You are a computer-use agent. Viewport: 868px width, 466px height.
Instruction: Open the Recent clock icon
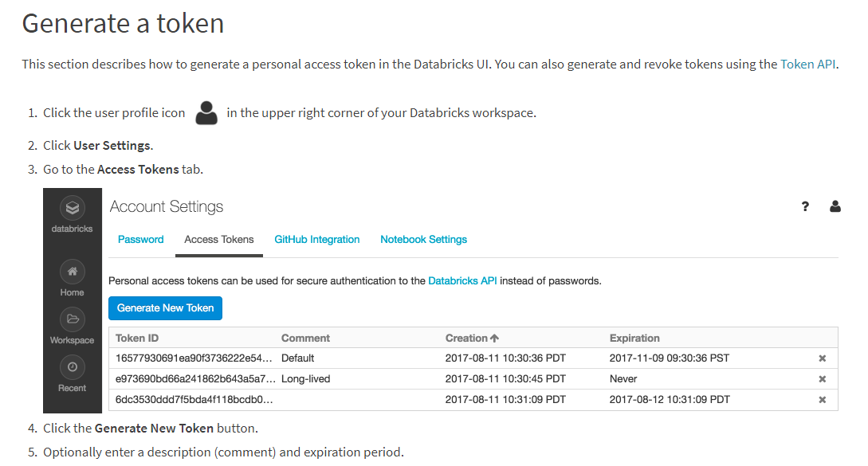pos(73,367)
